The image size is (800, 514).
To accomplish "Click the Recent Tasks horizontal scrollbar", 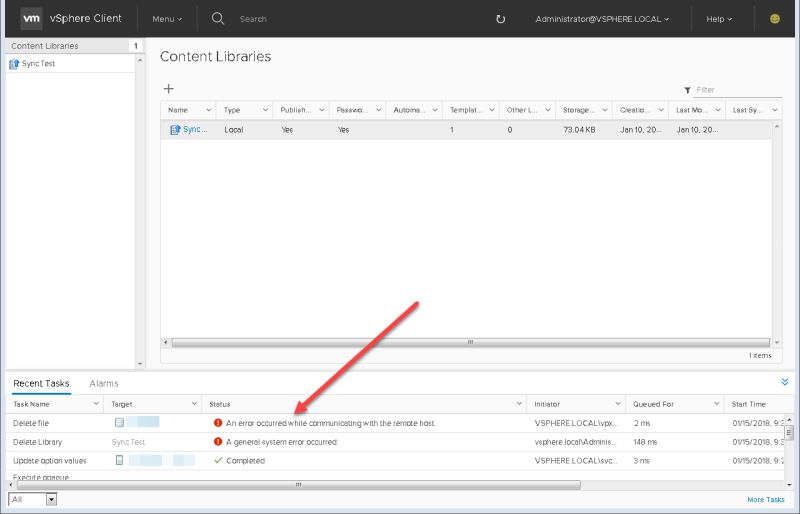I will pyautogui.click(x=299, y=484).
